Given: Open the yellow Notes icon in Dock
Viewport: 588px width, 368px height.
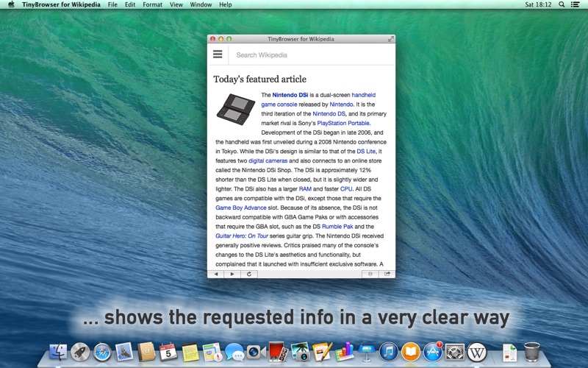Looking at the screenshot, I should click(x=190, y=352).
